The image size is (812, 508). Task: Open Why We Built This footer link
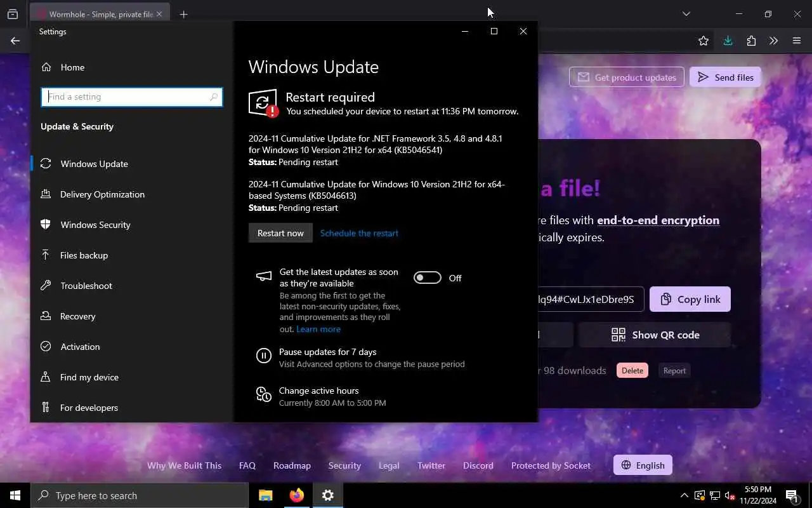184,465
